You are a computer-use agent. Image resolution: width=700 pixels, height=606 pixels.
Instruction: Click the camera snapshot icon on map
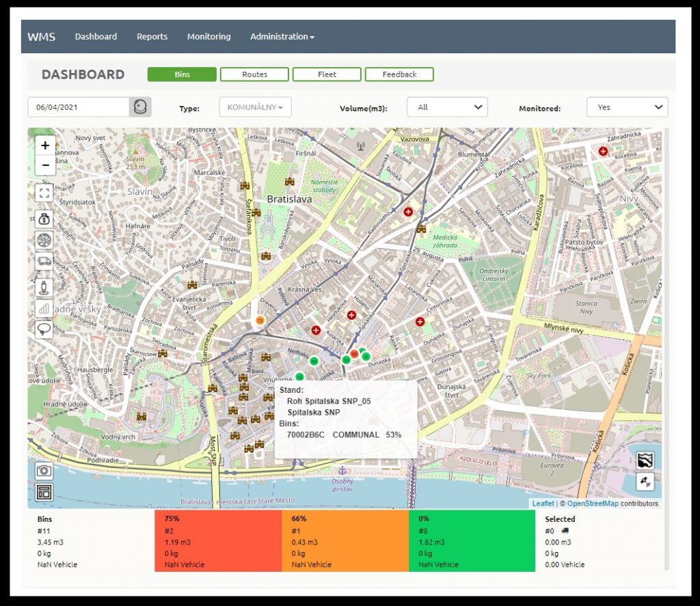(x=44, y=470)
